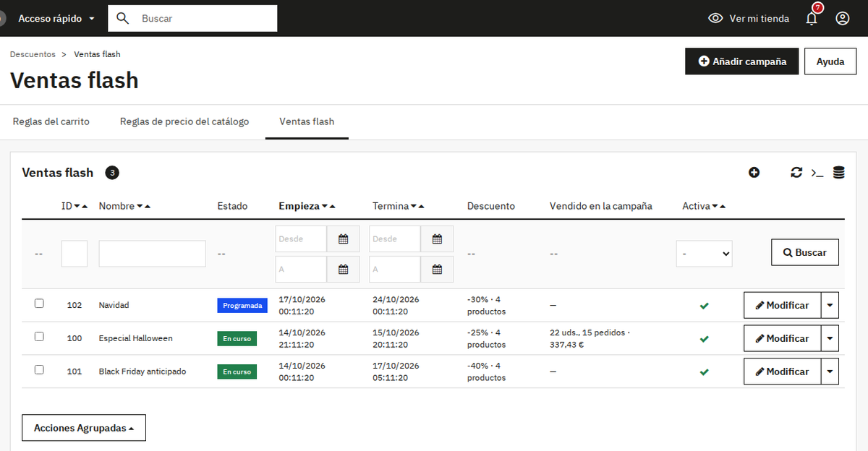Image resolution: width=868 pixels, height=451 pixels.
Task: Switch to Reglas de precio del catálogo tab
Action: [184, 121]
